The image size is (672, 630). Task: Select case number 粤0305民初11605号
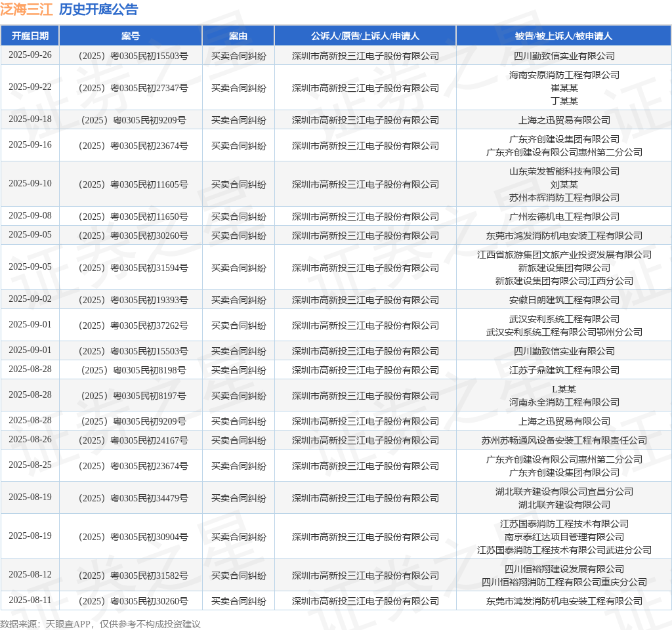(133, 184)
